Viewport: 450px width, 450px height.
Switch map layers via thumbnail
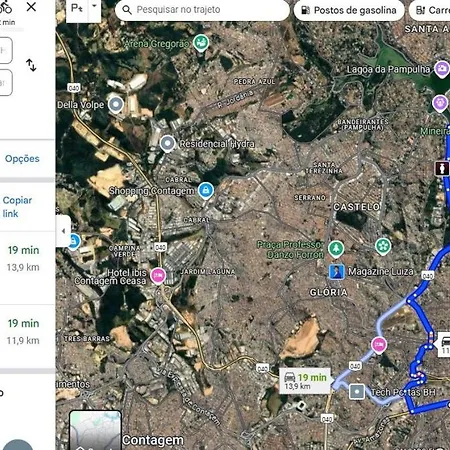coord(95,431)
